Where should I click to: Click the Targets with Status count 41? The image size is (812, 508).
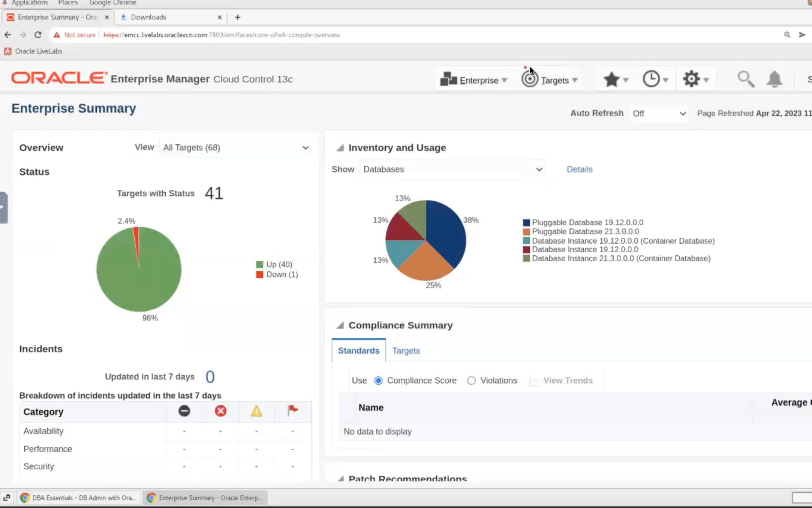coord(214,194)
